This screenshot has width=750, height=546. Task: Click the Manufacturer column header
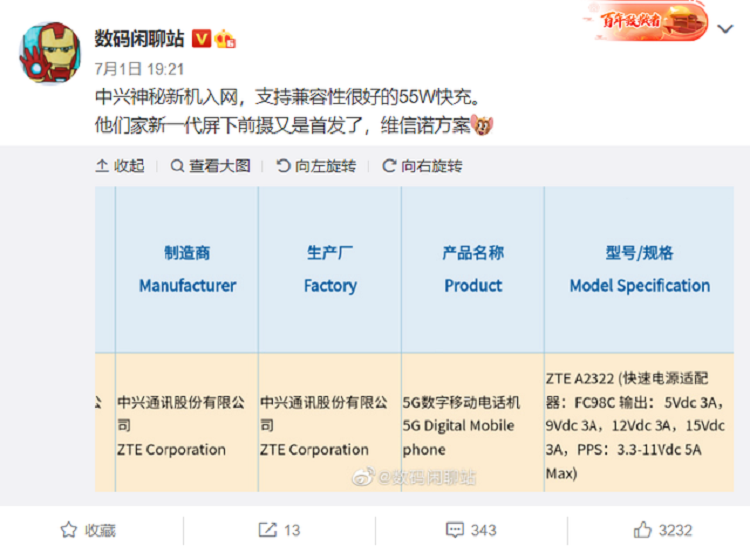tap(188, 269)
